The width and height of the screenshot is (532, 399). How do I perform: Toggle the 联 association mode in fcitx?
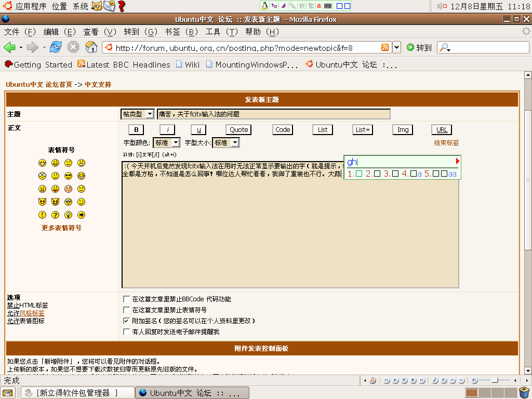tap(302, 6)
